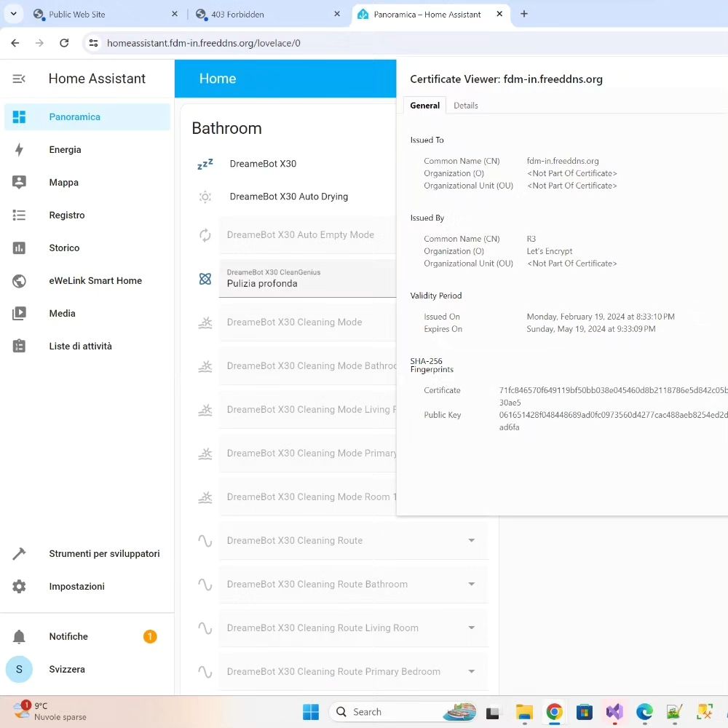Reload the page with the refresh icon
Screen dimensions: 728x728
pos(64,43)
